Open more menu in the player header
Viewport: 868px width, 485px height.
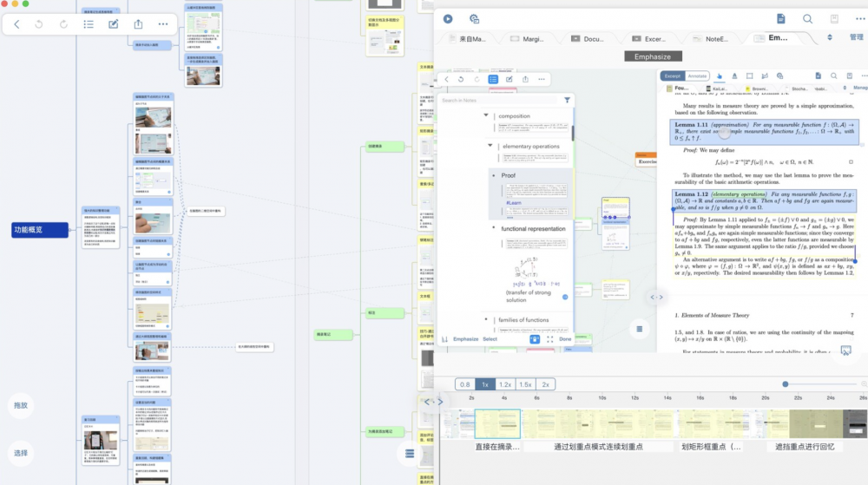860,19
